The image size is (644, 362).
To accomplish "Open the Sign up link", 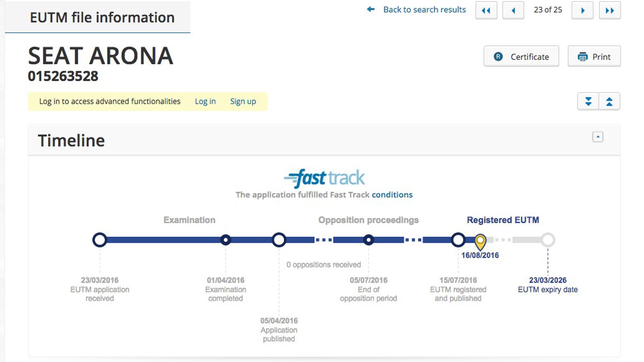I will click(x=243, y=101).
